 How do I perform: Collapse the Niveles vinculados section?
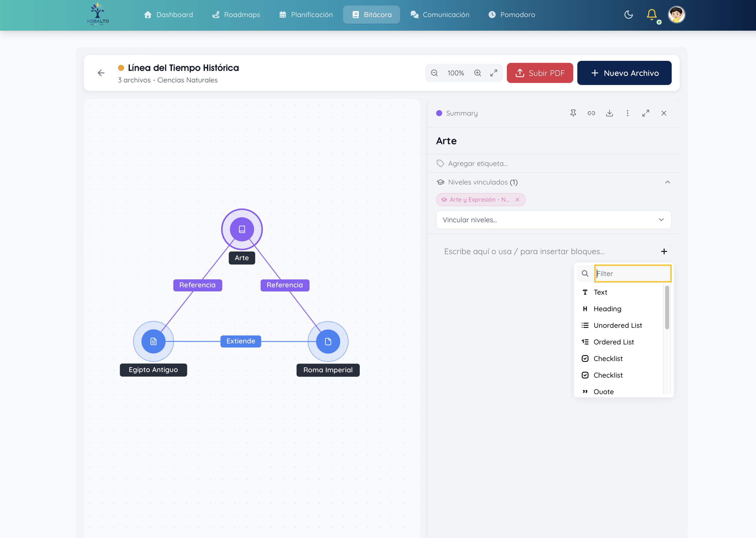(x=667, y=182)
